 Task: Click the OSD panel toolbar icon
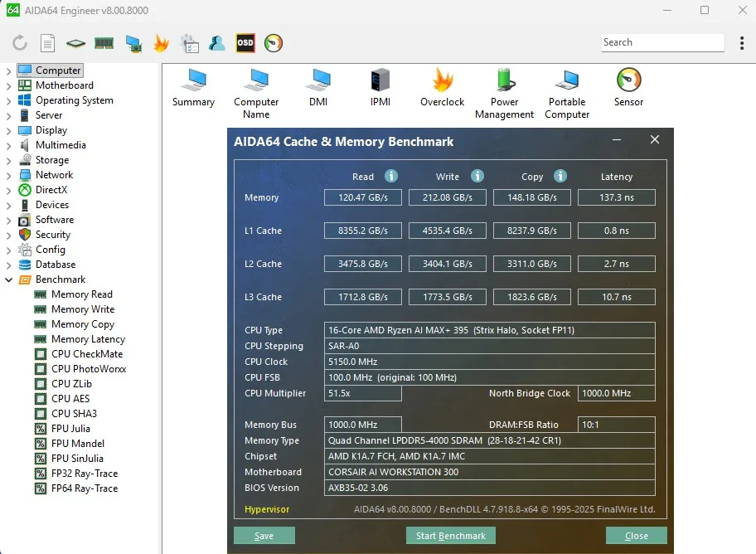tap(245, 43)
